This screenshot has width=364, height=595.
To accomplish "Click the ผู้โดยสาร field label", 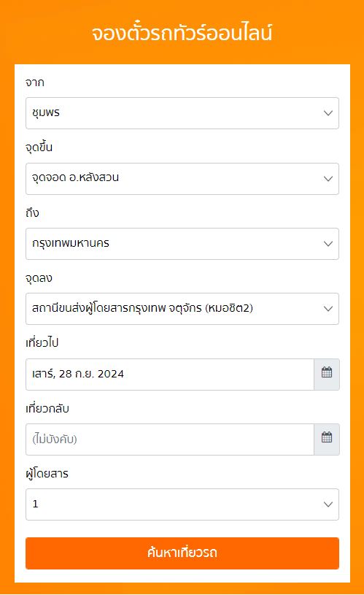I will (x=47, y=473).
